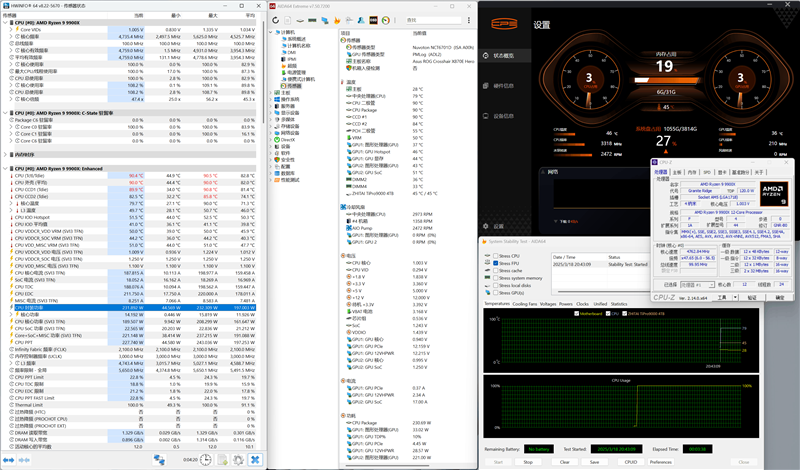Click the Preferences button
Screen dimensions: 800x470
[x=660, y=462]
